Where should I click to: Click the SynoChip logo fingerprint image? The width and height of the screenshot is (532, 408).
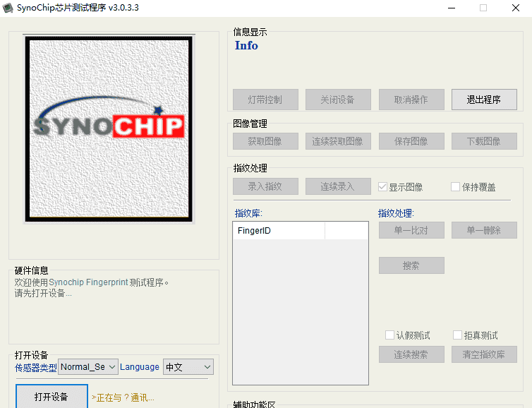pos(109,129)
